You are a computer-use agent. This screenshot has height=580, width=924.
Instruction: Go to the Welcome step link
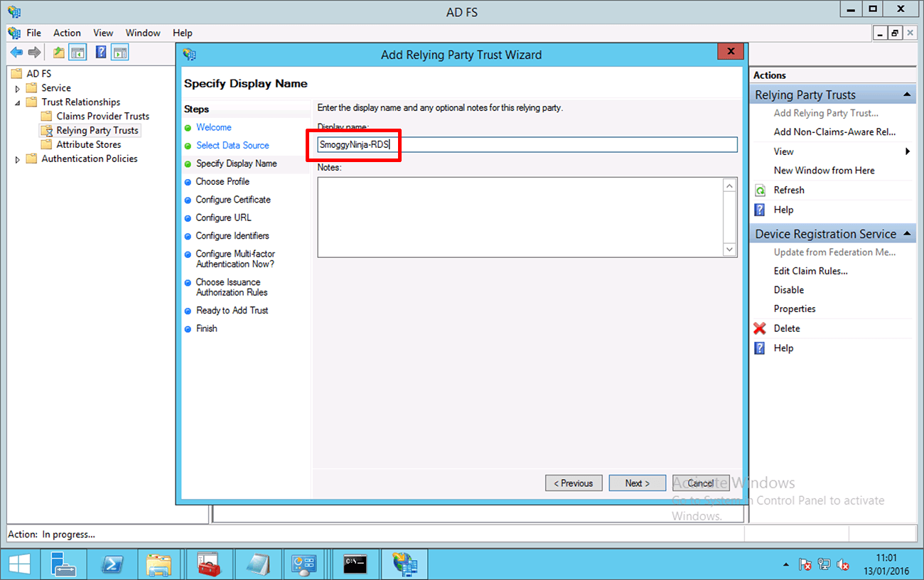pyautogui.click(x=214, y=127)
